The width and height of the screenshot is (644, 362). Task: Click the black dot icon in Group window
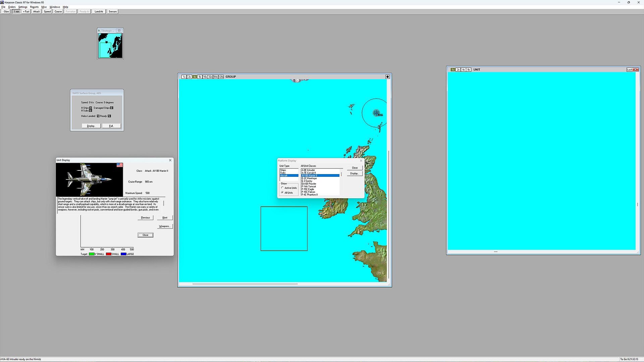[x=387, y=77]
